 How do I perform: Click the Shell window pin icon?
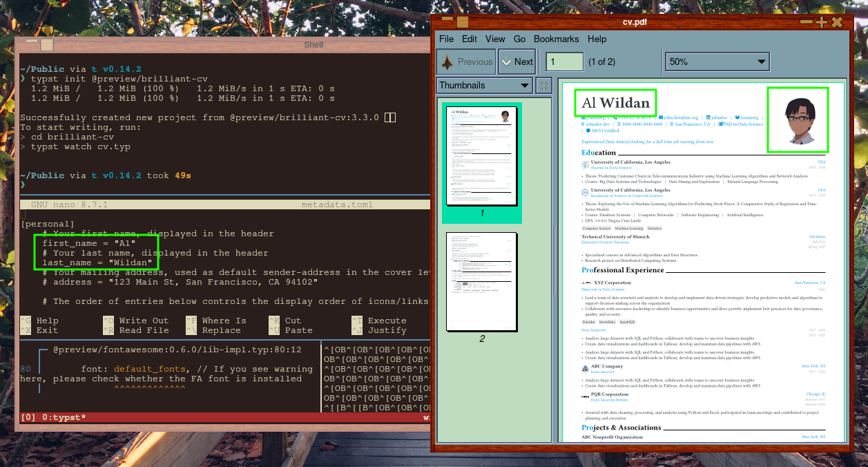47,45
